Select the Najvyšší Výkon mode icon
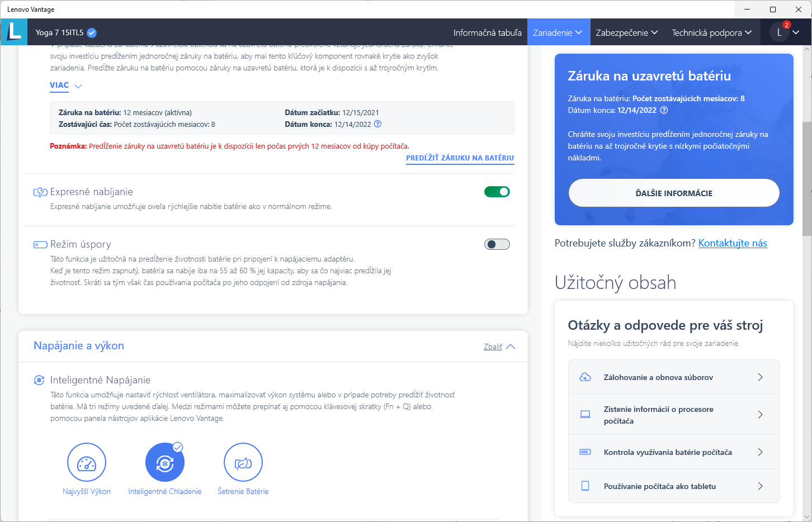The image size is (812, 522). [x=87, y=463]
